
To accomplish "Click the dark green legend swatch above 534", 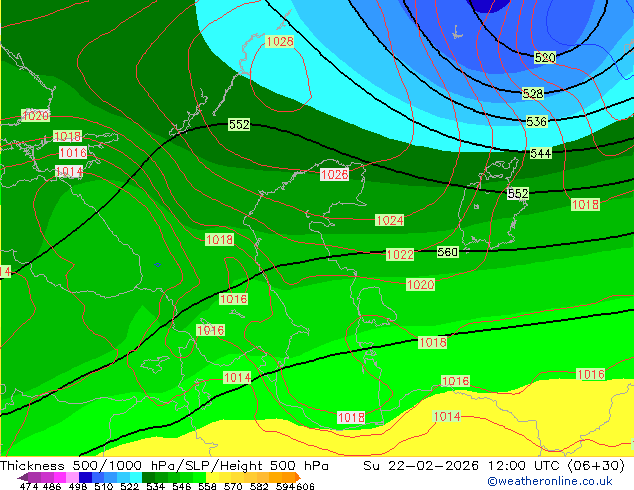I will pyautogui.click(x=148, y=477).
